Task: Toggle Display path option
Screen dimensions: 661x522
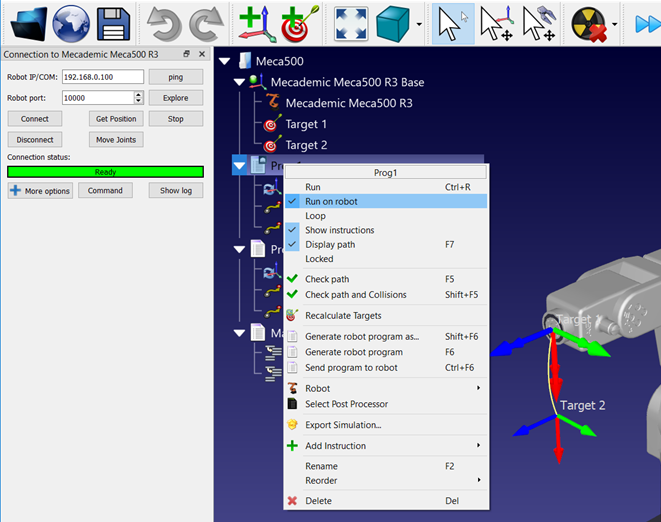Action: click(x=329, y=244)
